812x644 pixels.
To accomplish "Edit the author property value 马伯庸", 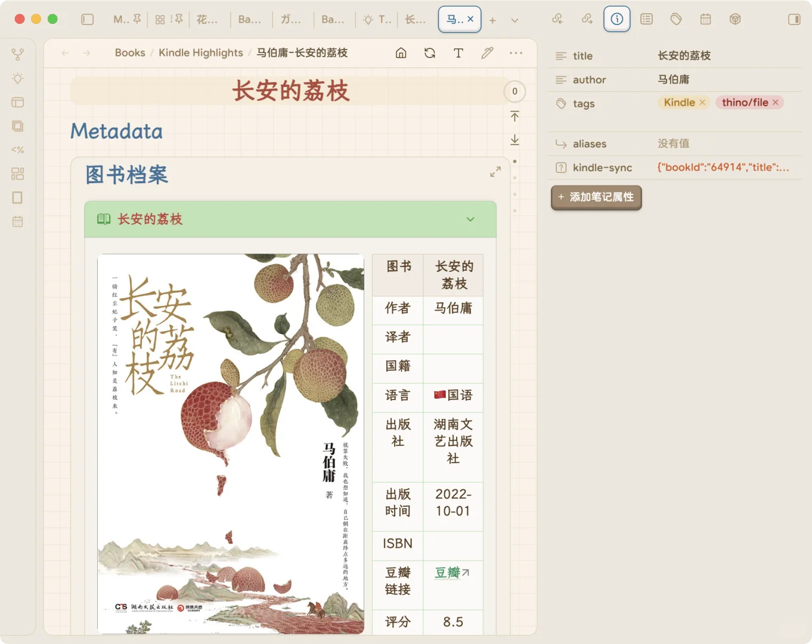I will pos(674,80).
